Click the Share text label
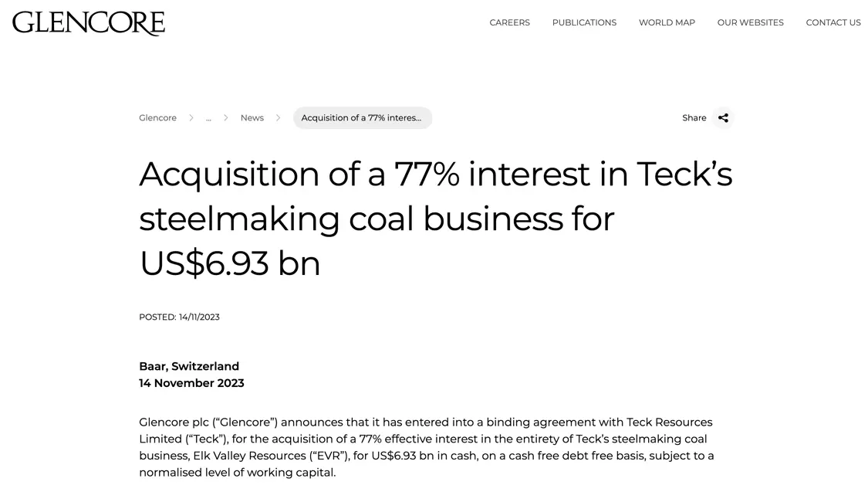This screenshot has width=868, height=485. (694, 117)
